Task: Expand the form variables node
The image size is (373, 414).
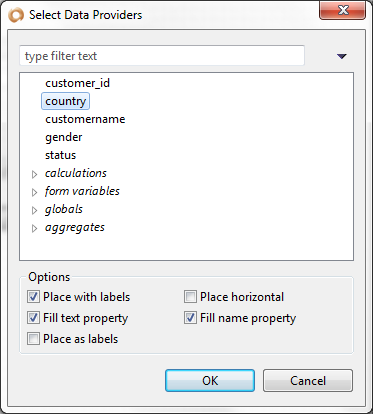Action: (x=34, y=192)
